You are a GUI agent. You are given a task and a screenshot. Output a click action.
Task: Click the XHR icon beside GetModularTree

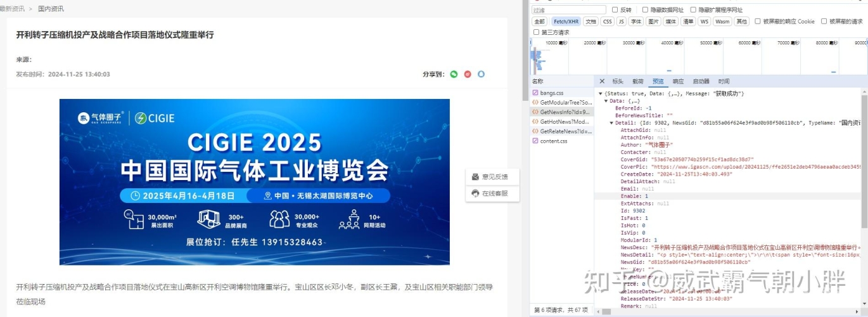(x=535, y=102)
